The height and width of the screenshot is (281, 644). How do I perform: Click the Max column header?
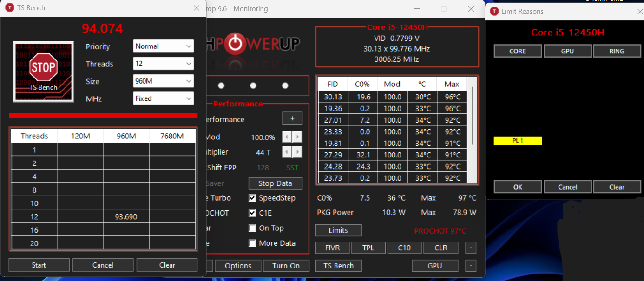tap(452, 84)
